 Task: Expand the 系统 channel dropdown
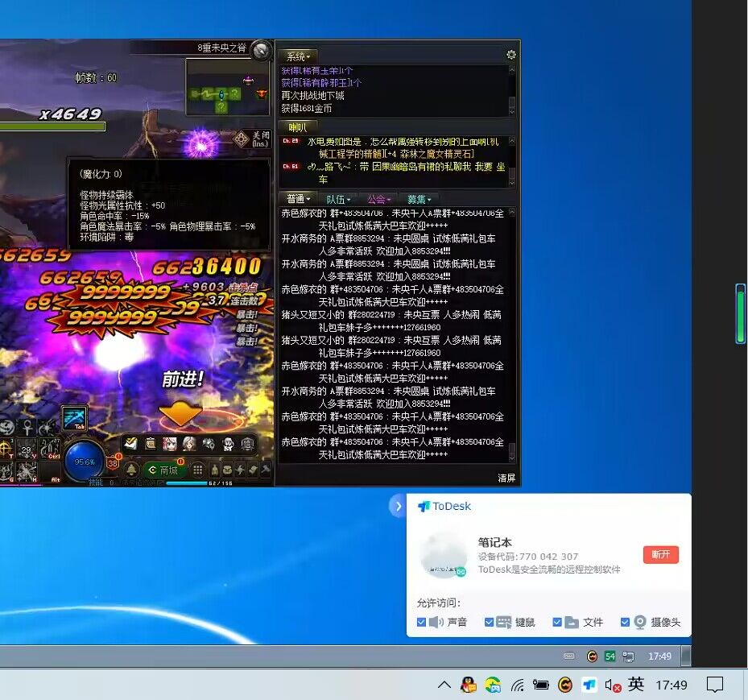tap(298, 56)
